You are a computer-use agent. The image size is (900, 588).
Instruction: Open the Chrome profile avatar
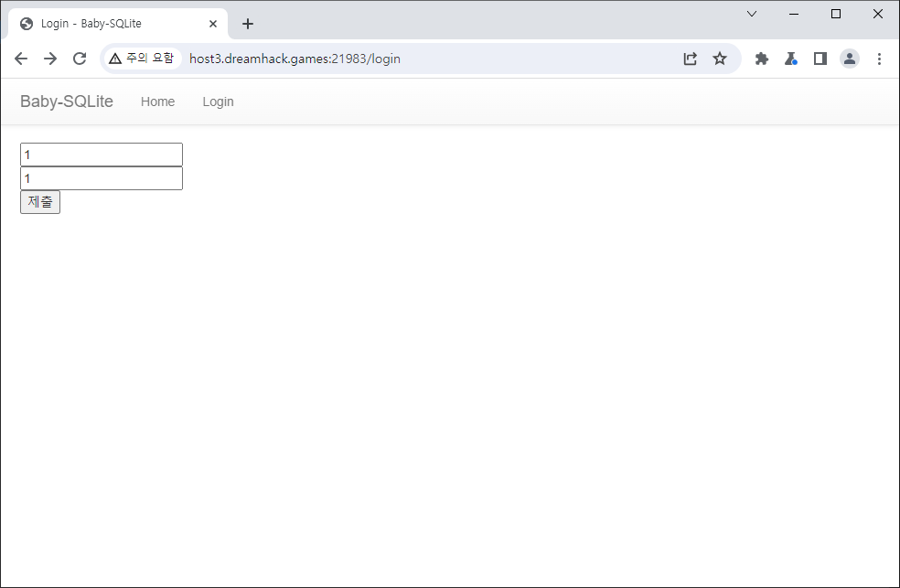coord(850,59)
